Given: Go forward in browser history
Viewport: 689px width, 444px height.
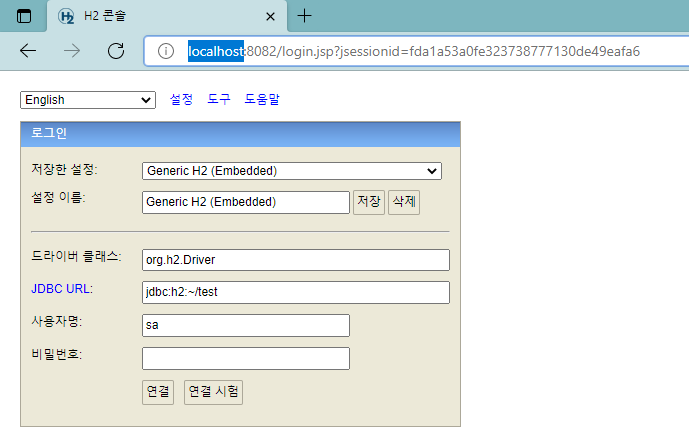Looking at the screenshot, I should (x=72, y=51).
